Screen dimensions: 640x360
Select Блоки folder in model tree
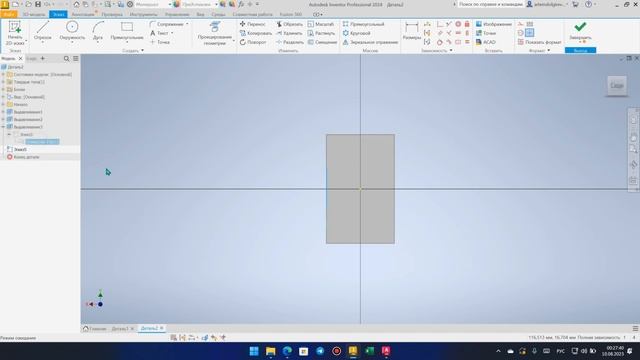pos(19,89)
